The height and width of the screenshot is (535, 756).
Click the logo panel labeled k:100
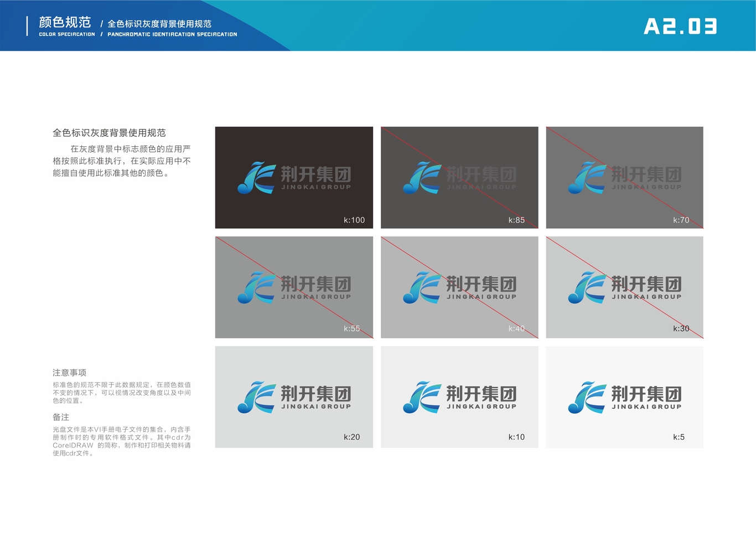pyautogui.click(x=294, y=177)
